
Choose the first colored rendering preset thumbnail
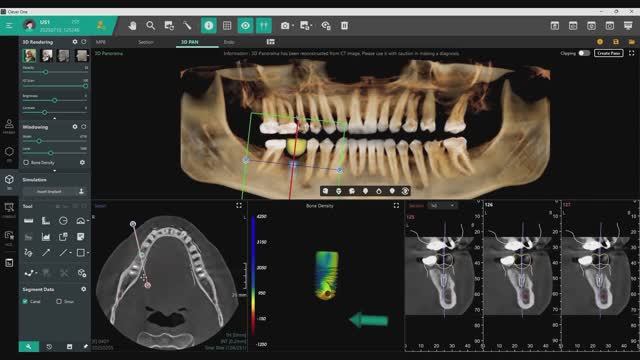pos(29,56)
